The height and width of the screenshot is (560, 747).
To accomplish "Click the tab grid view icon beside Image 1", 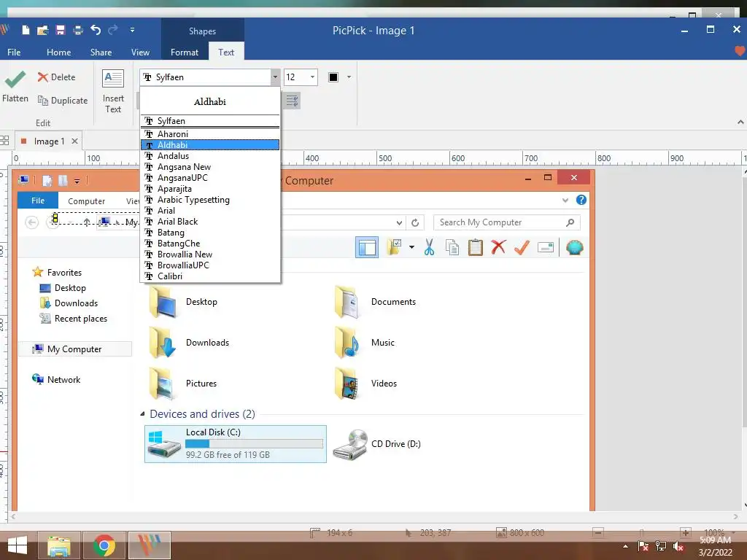I will pos(5,141).
